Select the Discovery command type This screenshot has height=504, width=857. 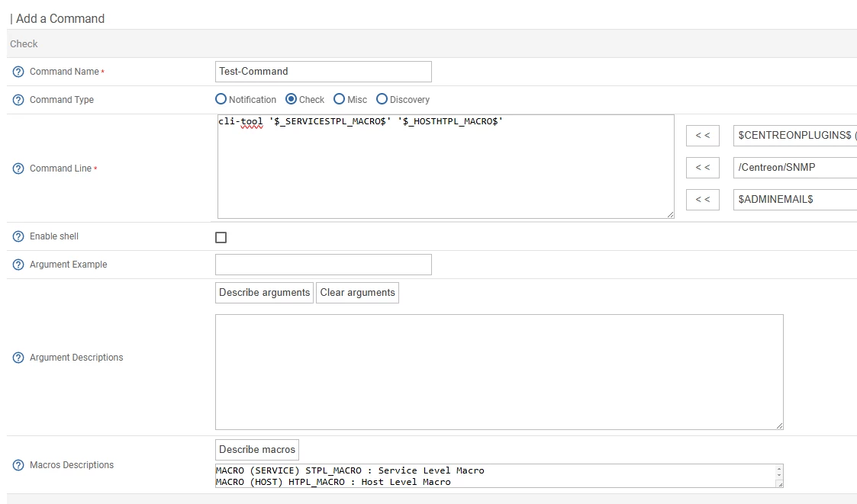coord(382,99)
